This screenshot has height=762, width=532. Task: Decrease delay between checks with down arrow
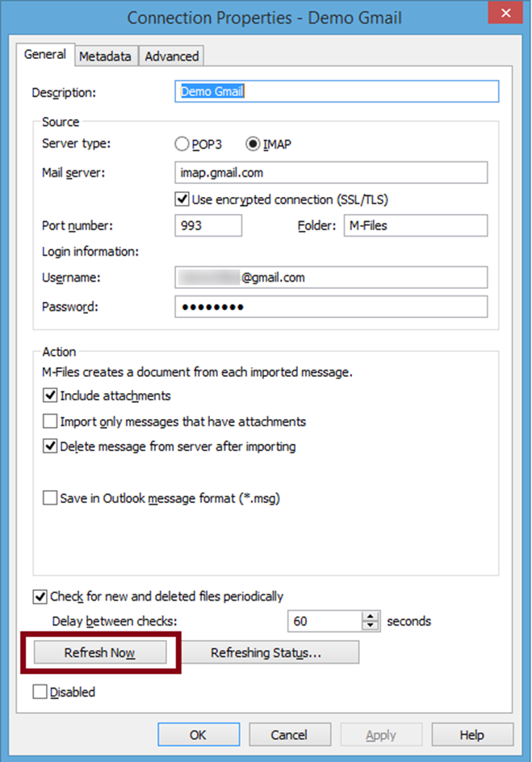[x=371, y=626]
